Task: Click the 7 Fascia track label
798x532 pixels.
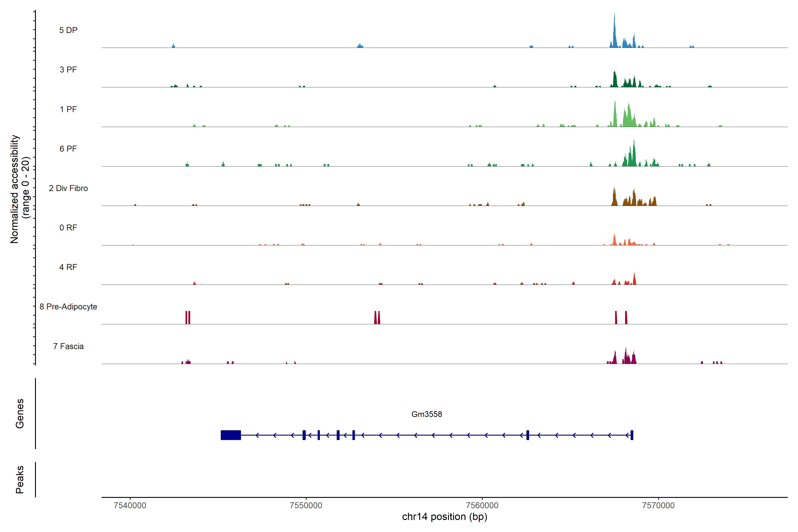Action: coord(68,346)
